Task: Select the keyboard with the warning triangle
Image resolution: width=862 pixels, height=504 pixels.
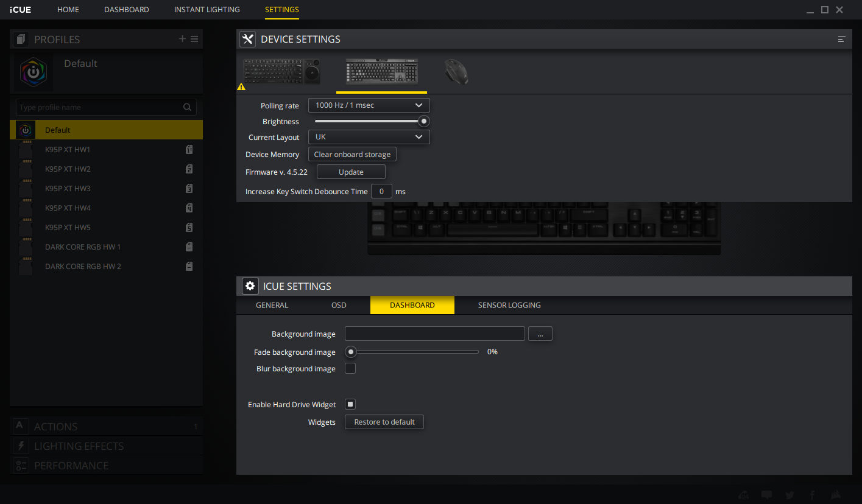Action: [281, 72]
